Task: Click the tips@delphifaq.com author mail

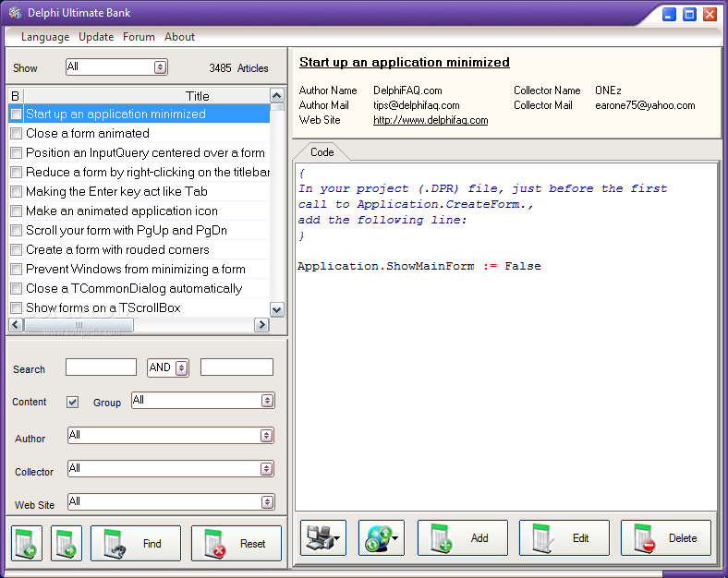Action: point(417,105)
